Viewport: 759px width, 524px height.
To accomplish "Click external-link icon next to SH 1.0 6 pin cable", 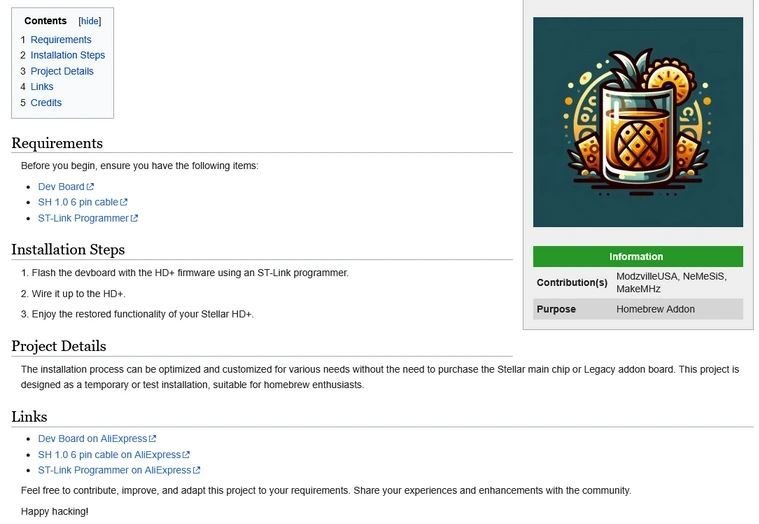I will coord(124,202).
